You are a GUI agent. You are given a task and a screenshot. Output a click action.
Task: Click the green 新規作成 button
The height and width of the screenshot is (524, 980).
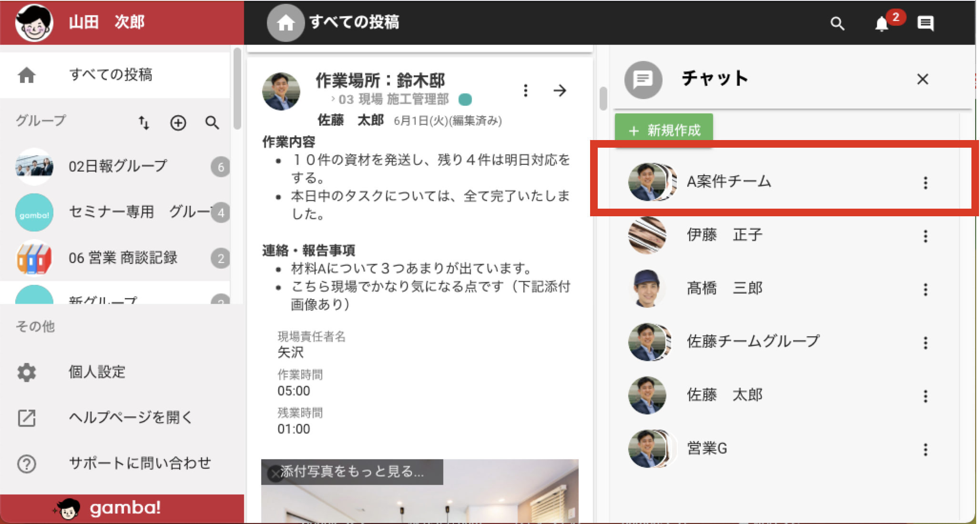pos(664,130)
